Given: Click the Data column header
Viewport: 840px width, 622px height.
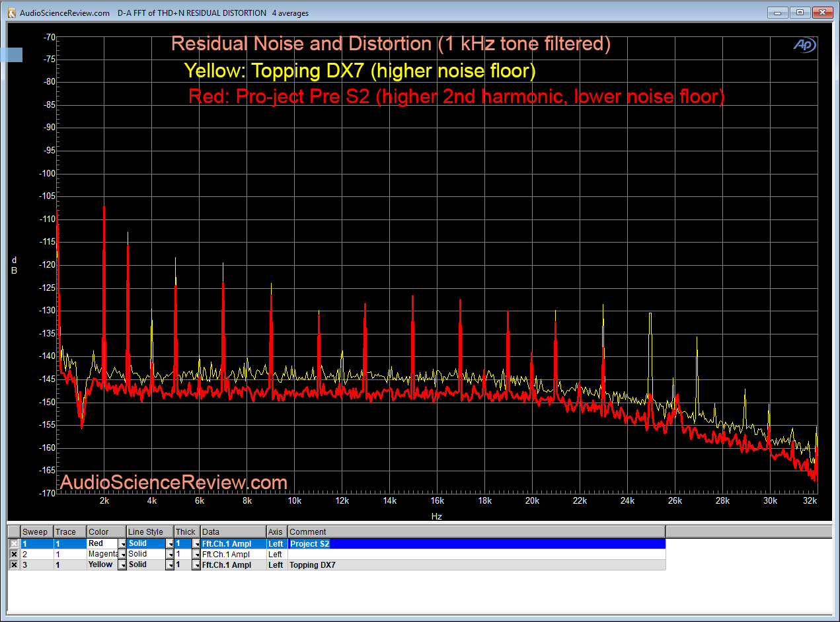Looking at the screenshot, I should [233, 531].
